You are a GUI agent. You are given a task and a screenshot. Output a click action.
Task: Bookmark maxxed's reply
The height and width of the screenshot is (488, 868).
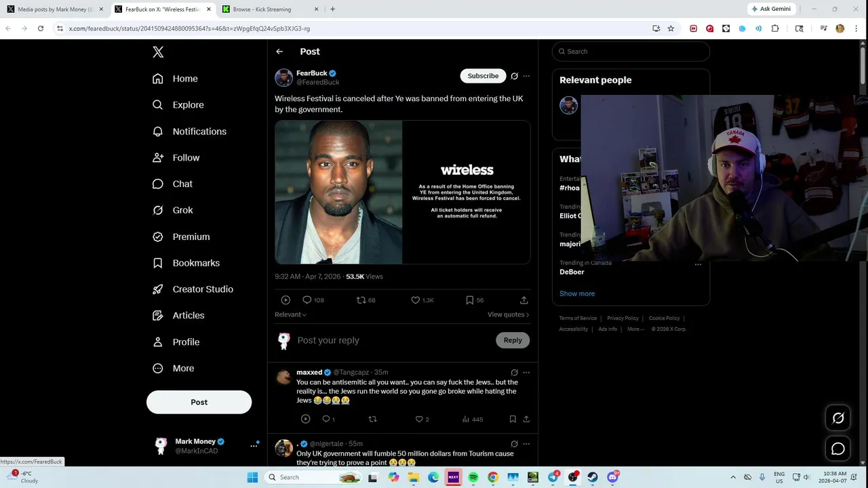513,419
